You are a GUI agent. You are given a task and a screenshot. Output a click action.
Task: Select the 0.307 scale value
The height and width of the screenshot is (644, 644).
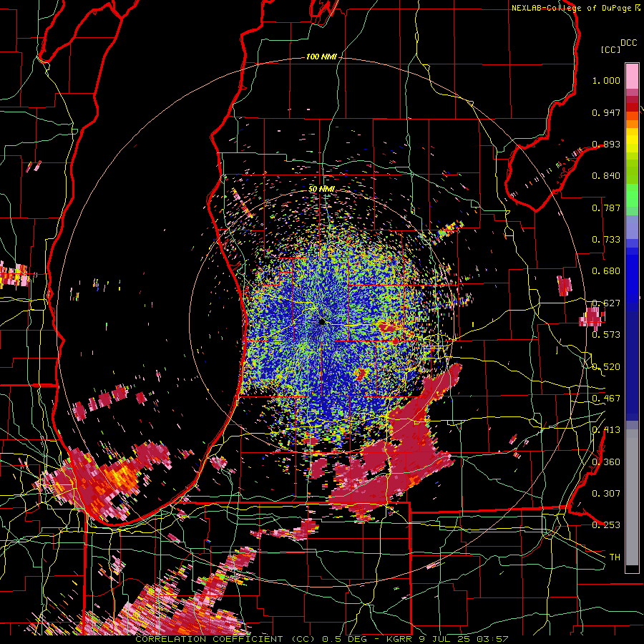pyautogui.click(x=606, y=494)
